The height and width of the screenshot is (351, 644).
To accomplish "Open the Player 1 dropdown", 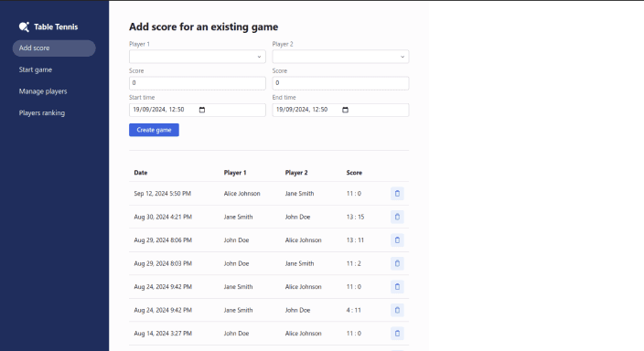I will 198,57.
